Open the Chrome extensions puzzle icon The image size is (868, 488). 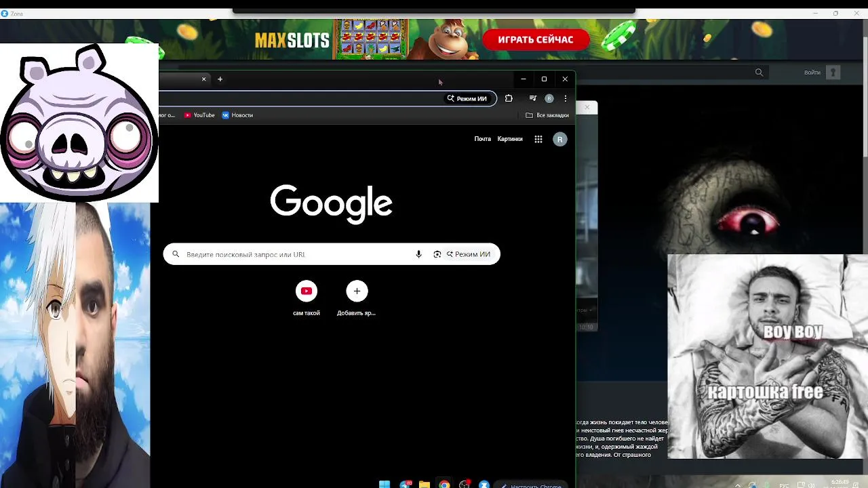509,98
